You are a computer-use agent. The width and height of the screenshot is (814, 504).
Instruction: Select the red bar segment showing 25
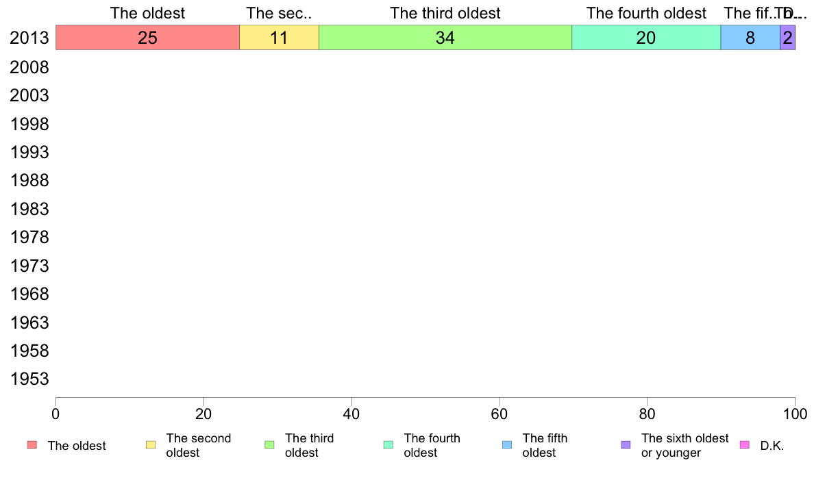click(147, 38)
